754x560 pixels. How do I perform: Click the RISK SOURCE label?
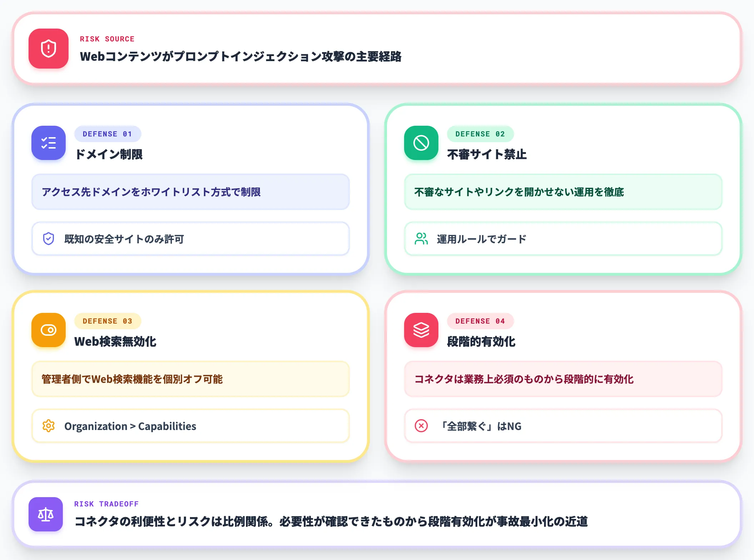point(107,39)
